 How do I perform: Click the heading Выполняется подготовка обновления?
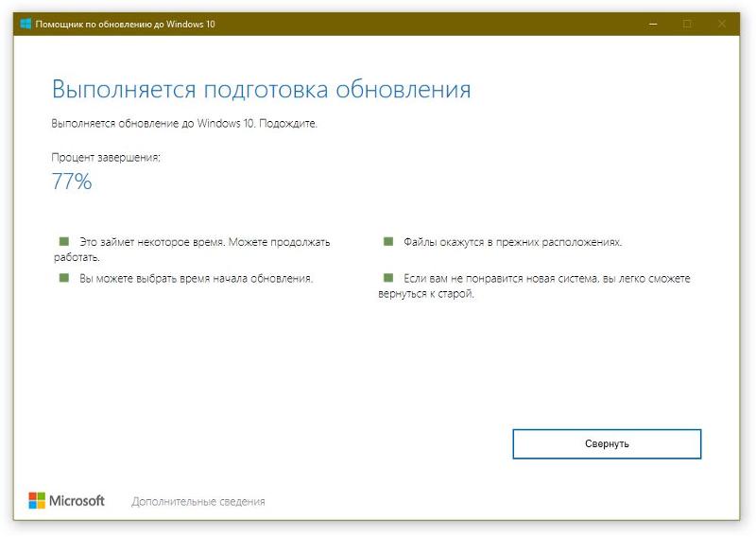click(x=261, y=90)
